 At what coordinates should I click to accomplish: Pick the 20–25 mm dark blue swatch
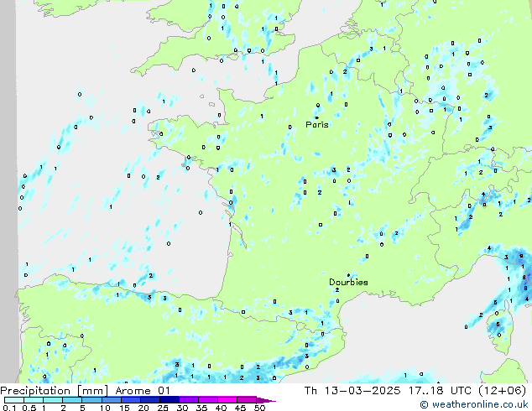click(150, 400)
